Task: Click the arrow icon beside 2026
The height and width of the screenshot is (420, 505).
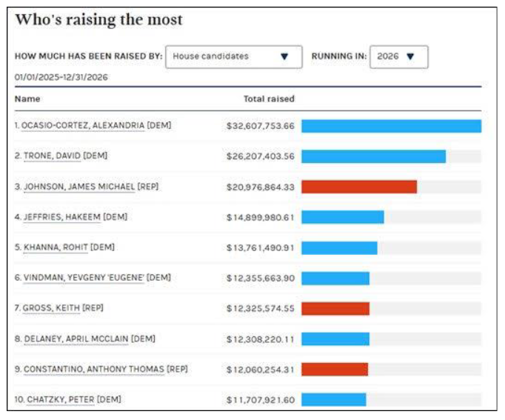Action: click(x=410, y=56)
